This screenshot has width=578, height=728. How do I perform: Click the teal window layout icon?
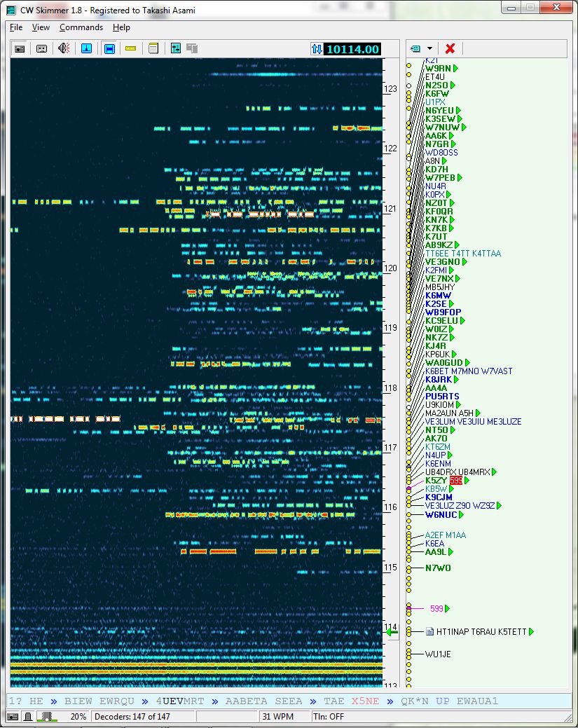click(176, 48)
